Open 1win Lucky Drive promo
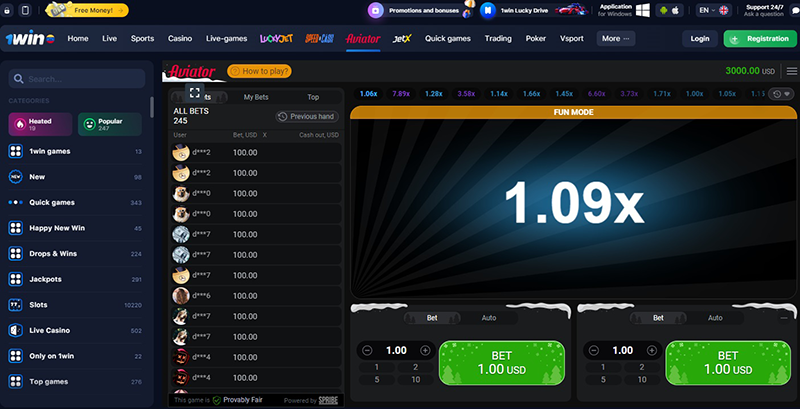800x409 pixels. pos(534,10)
